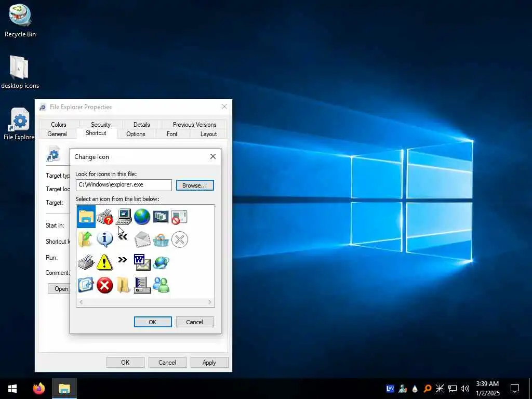The height and width of the screenshot is (399, 532).
Task: Choose the yellow warning triangle icon
Action: (104, 262)
